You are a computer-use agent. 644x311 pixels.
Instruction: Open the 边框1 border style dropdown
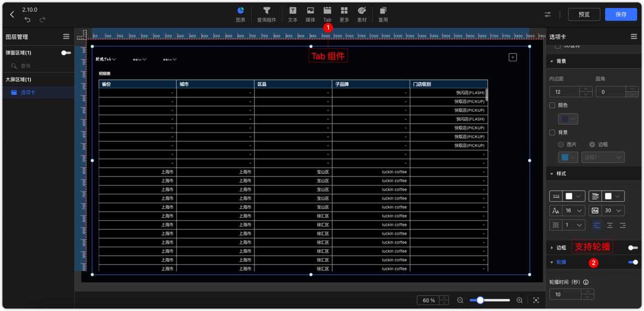tap(603, 157)
